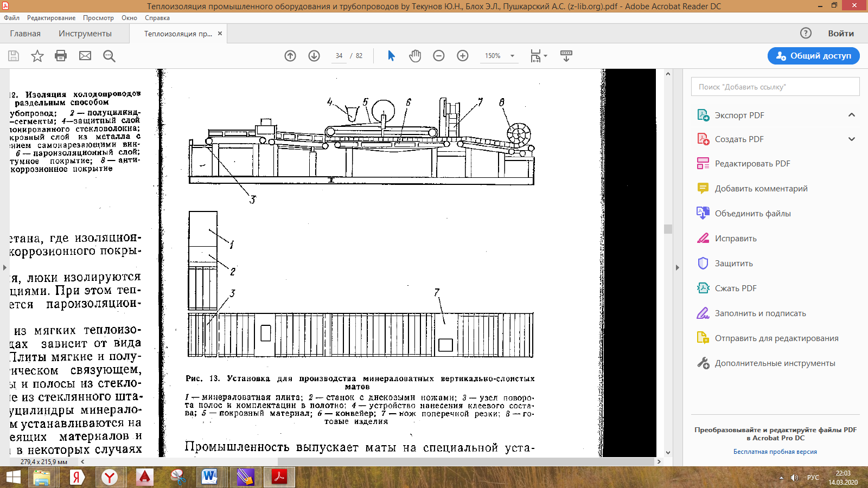Screen dimensions: 868x488
Task: Click the page number input field
Action: [x=339, y=56]
